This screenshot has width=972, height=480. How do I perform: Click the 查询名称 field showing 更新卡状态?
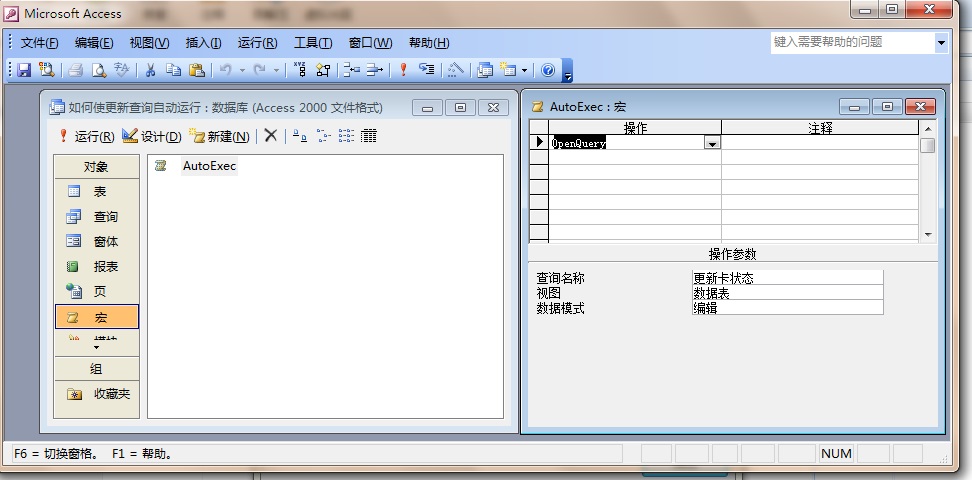tap(787, 278)
